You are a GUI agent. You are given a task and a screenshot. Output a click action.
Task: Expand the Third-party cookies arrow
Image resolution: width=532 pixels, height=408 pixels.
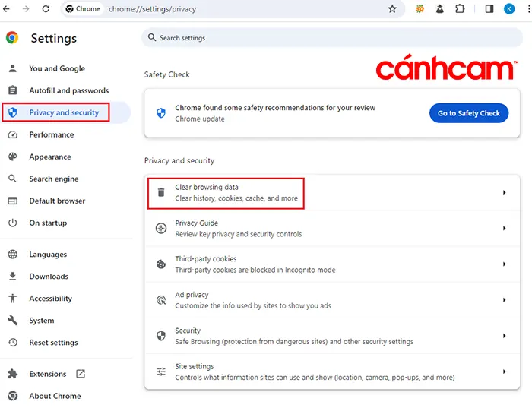[x=504, y=264]
